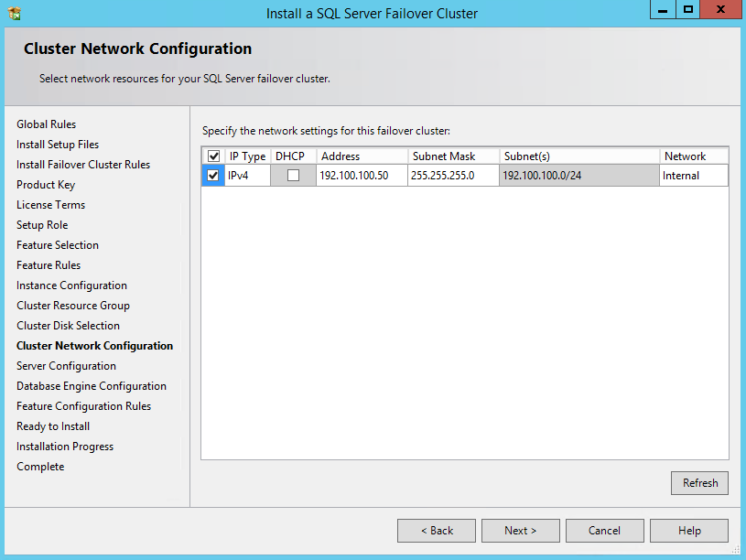Enable DHCP for the IPv4 row
The height and width of the screenshot is (560, 746).
293,175
